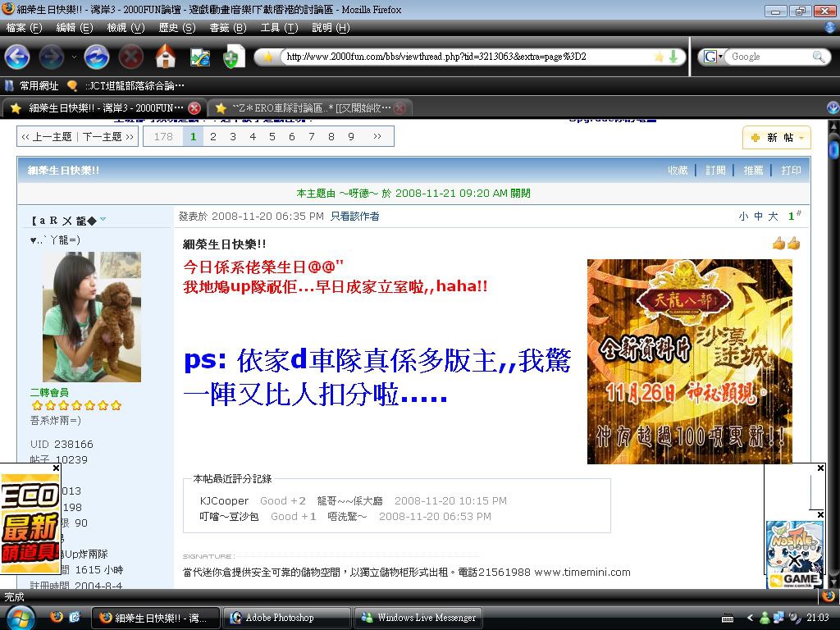This screenshot has height=630, width=840.
Task: Open the search engine selector dropdown
Action: click(711, 57)
